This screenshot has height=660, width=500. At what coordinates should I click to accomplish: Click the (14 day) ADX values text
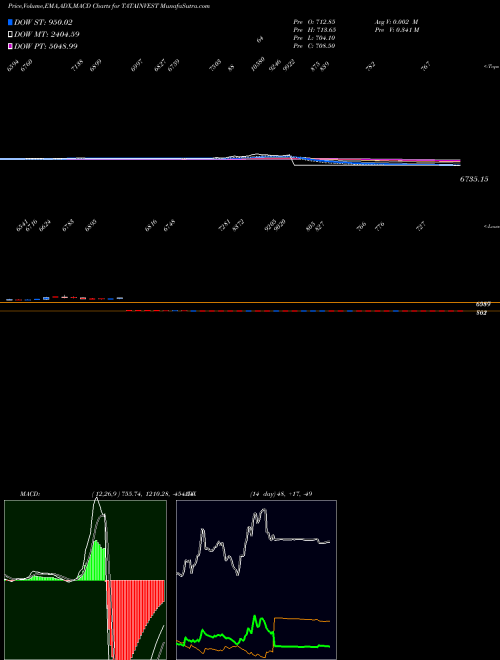tap(281, 494)
